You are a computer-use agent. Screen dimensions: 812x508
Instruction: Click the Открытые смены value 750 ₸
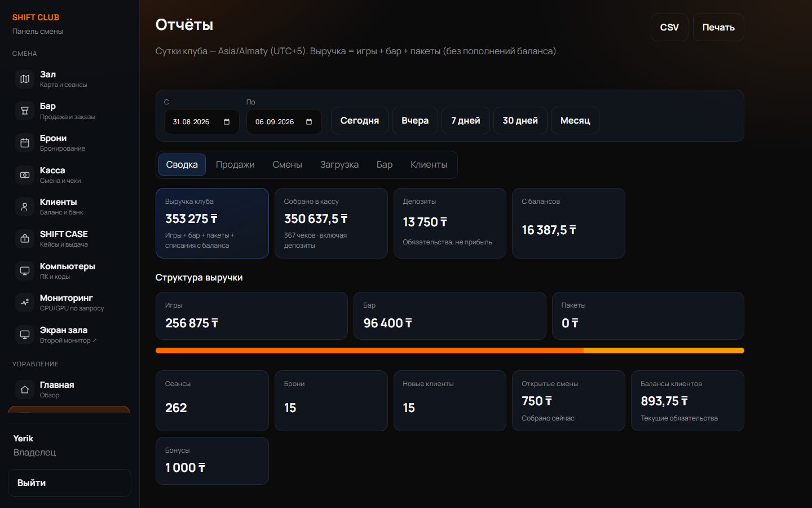[537, 401]
